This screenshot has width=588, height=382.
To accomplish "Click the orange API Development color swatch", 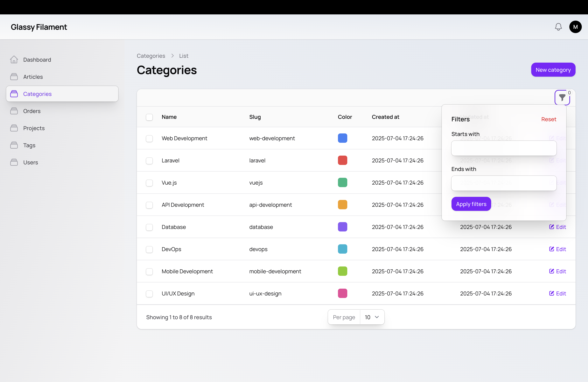I will click(x=342, y=205).
